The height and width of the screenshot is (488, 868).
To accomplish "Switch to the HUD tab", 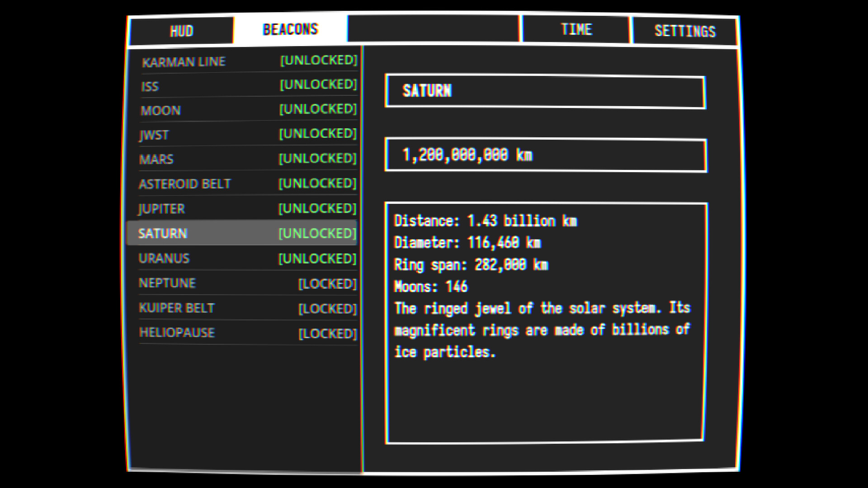I will (x=182, y=30).
